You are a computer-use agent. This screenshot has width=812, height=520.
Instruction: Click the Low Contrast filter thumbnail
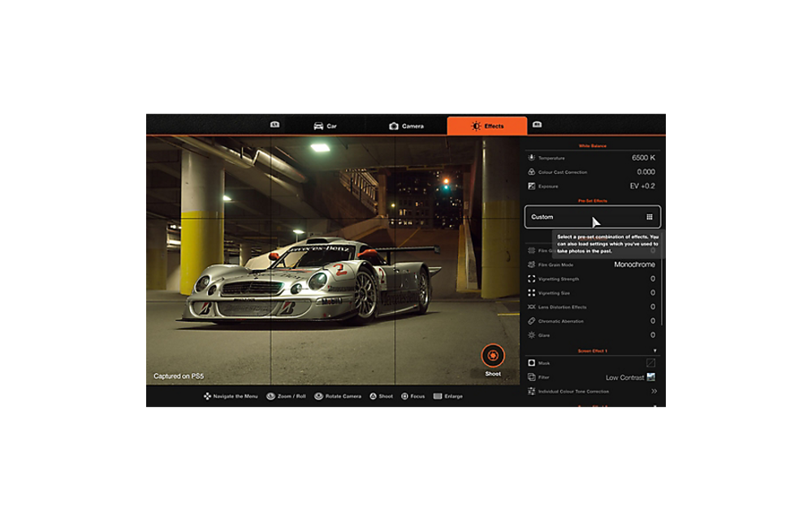click(x=651, y=377)
